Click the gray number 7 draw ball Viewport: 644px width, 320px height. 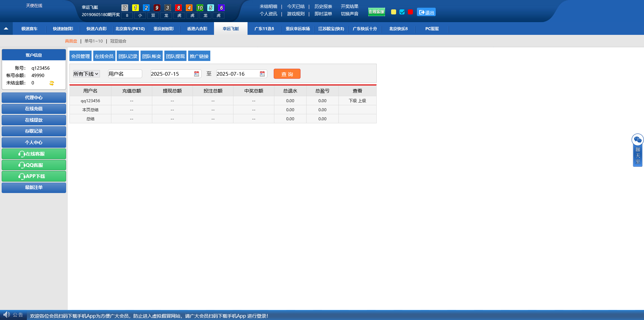pyautogui.click(x=125, y=8)
